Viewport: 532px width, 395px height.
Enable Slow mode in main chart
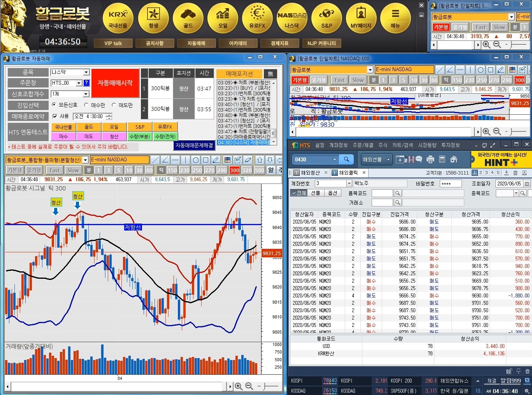[x=73, y=170]
